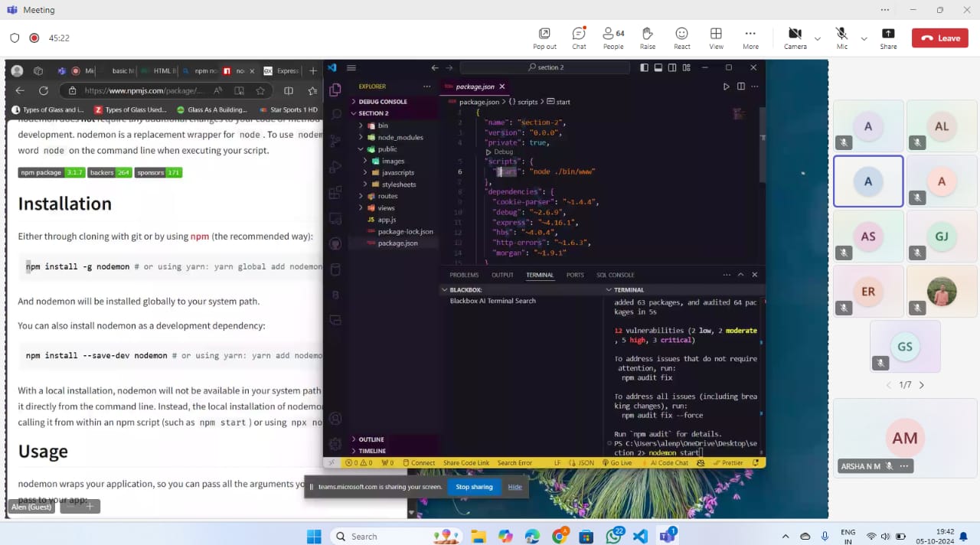This screenshot has width=980, height=545.
Task: Open options for ARSHA N M
Action: [x=904, y=466]
